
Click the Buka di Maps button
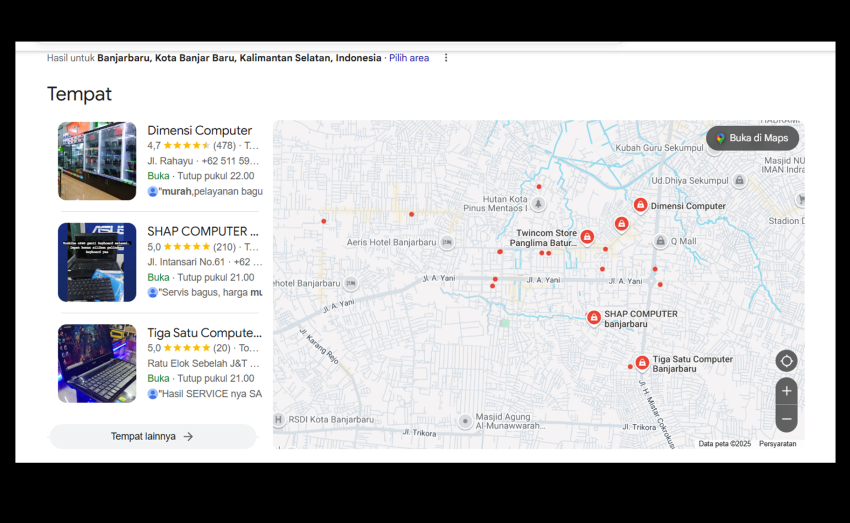(752, 138)
